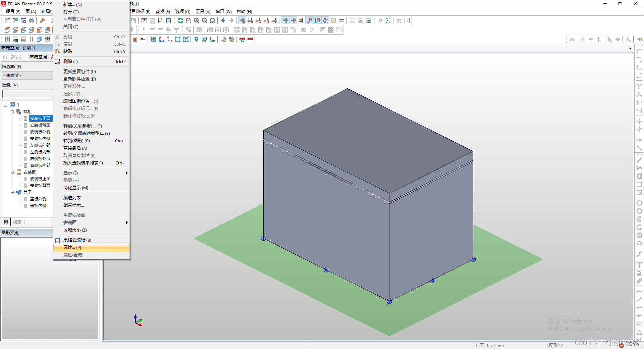Screen dimensions: 644x349
Task: Click the zoom 100% icon
Action: [x=213, y=21]
